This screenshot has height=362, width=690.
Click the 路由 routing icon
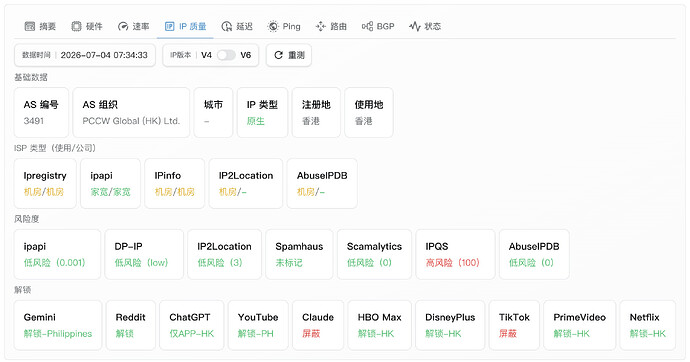[320, 26]
